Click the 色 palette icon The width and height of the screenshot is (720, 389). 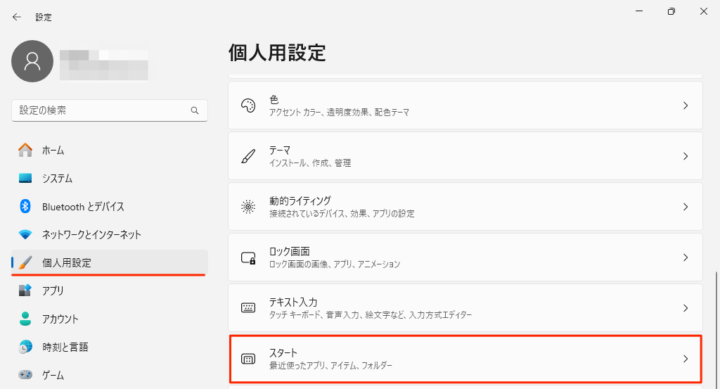click(x=248, y=106)
